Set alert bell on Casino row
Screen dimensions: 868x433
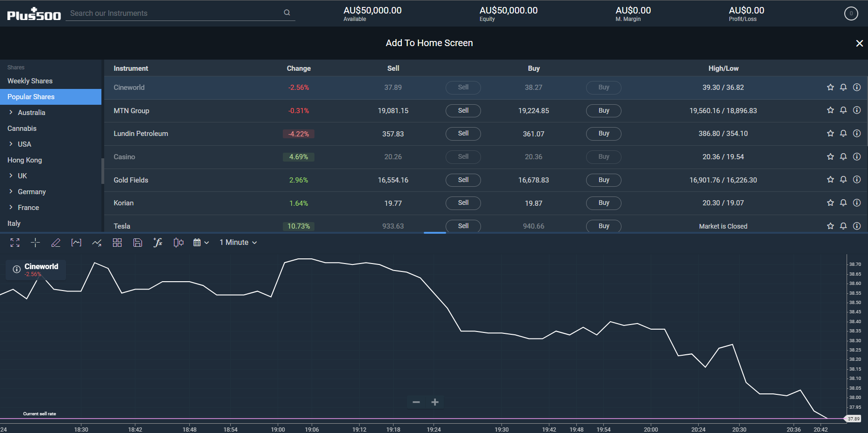tap(843, 157)
